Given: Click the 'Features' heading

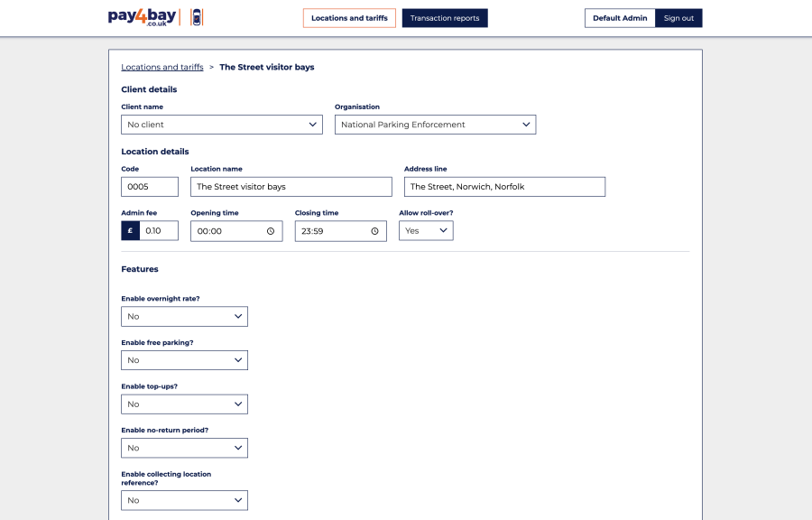Looking at the screenshot, I should (140, 269).
